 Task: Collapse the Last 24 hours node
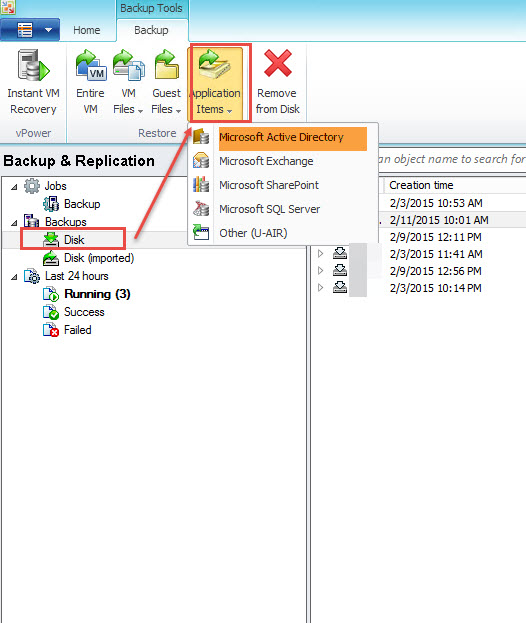coord(14,277)
